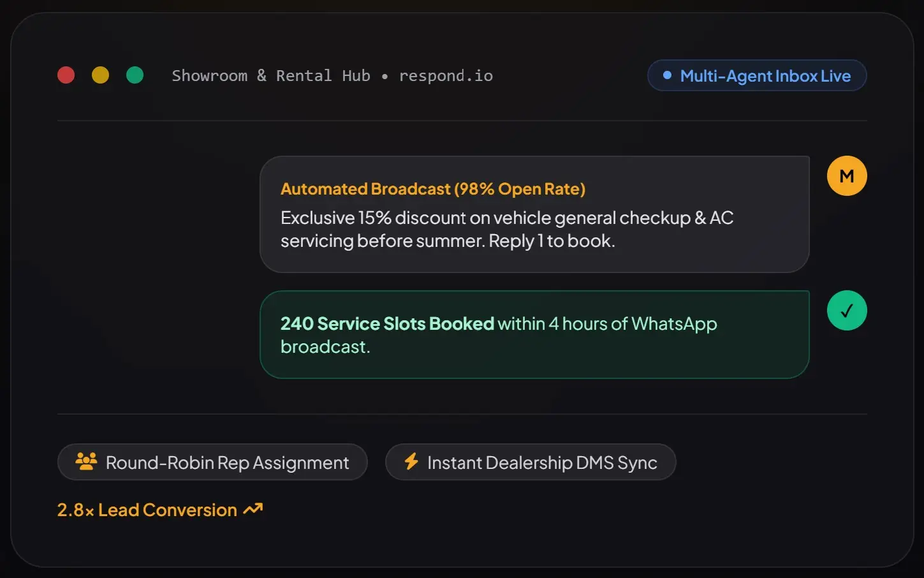
Task: Click the red close window dot
Action: click(66, 75)
